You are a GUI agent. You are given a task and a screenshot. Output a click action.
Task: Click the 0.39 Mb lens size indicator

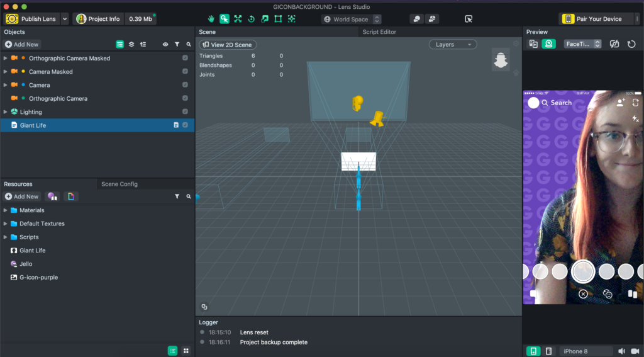140,19
